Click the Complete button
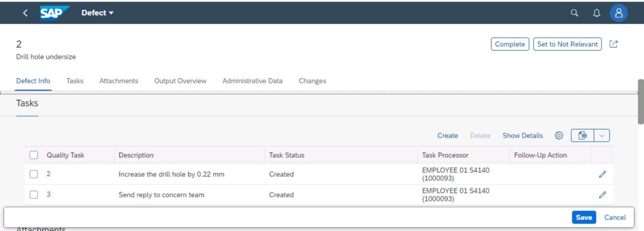The width and height of the screenshot is (644, 231). pos(509,44)
